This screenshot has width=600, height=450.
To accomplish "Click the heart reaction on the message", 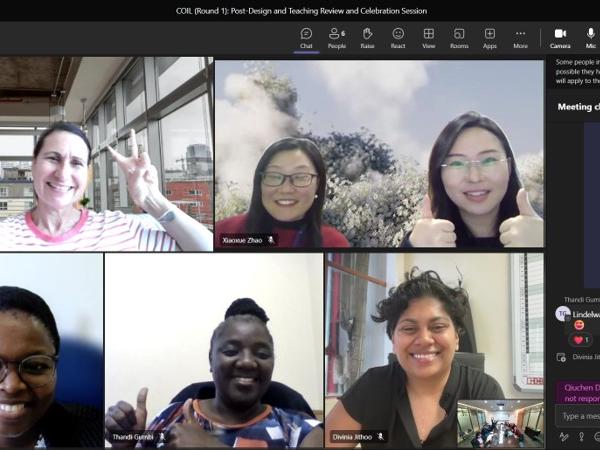I will pos(579,340).
